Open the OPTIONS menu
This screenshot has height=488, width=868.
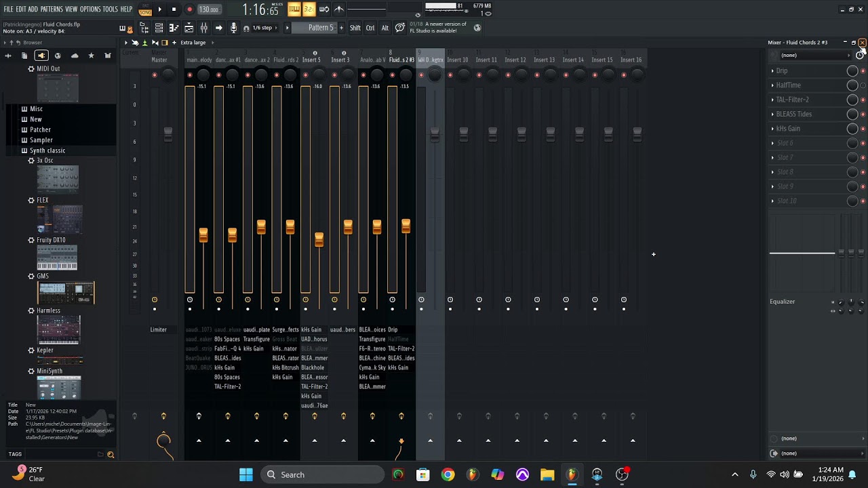tap(90, 9)
